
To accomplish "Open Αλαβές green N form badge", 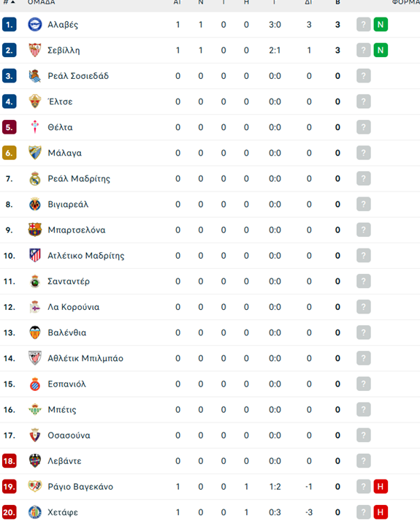I will 381,24.
